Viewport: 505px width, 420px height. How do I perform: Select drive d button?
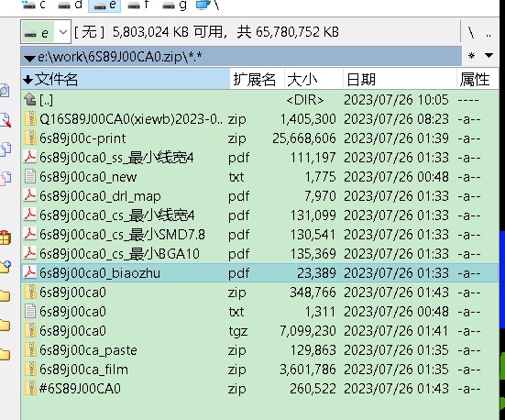(70, 6)
